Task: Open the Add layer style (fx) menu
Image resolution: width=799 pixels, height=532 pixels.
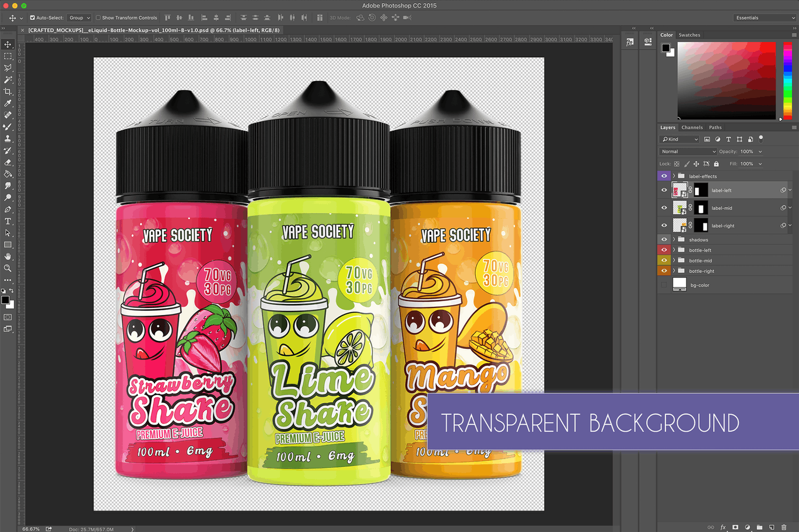Action: [x=723, y=527]
